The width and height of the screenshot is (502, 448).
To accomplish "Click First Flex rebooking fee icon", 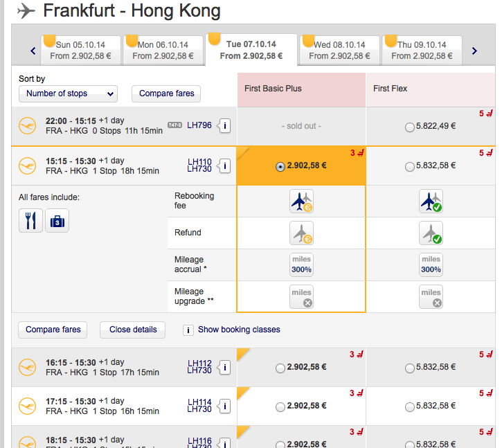I will (x=431, y=201).
